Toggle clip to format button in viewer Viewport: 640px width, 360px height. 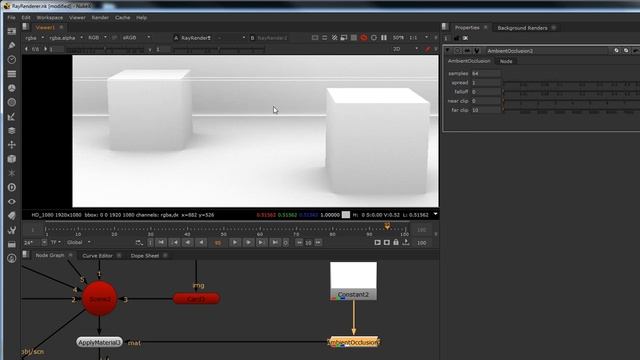(315, 38)
